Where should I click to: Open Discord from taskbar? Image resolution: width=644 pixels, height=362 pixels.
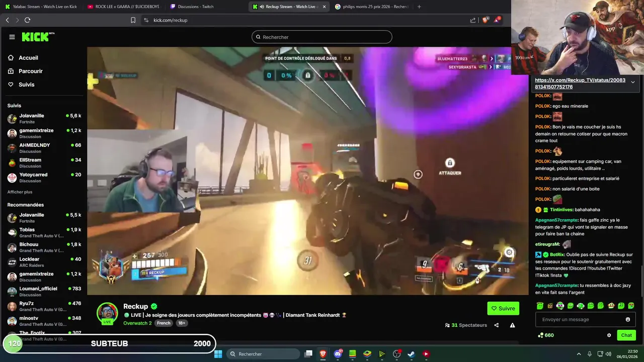pyautogui.click(x=338, y=354)
